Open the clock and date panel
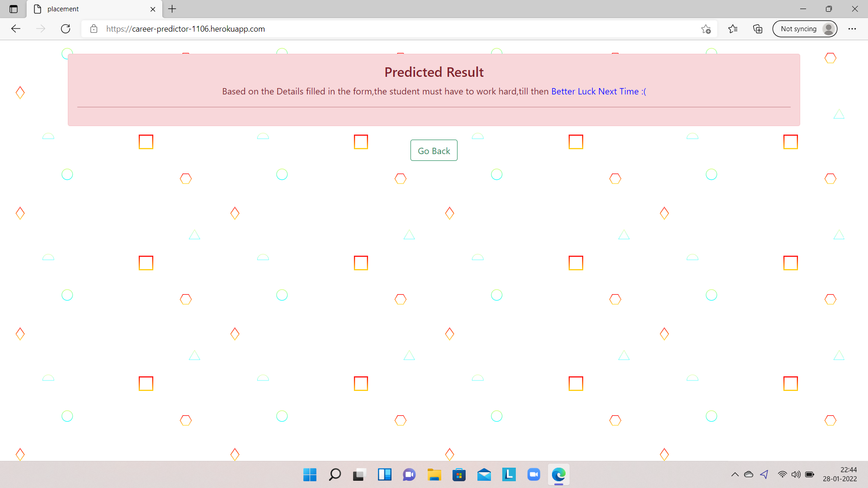The image size is (868, 488). [840, 474]
